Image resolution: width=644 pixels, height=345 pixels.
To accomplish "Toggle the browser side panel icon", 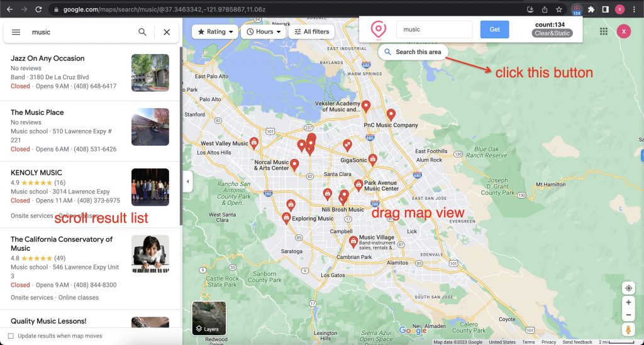I will 606,9.
